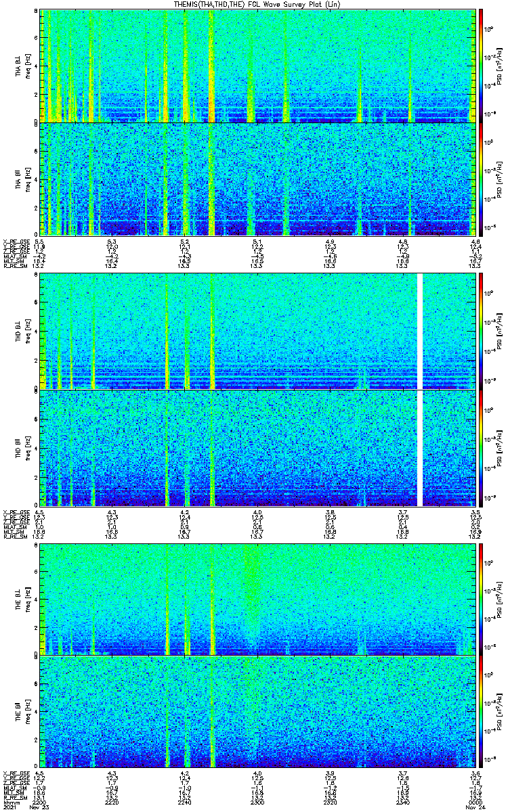Click the PSD [nT²/Hz] label beside THE B-parallel
The image size is (508, 812).
click(x=499, y=710)
